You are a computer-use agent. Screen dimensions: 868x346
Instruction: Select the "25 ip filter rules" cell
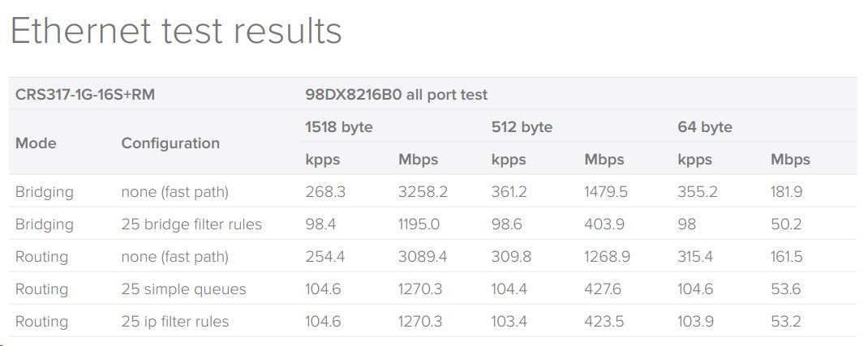coord(175,322)
